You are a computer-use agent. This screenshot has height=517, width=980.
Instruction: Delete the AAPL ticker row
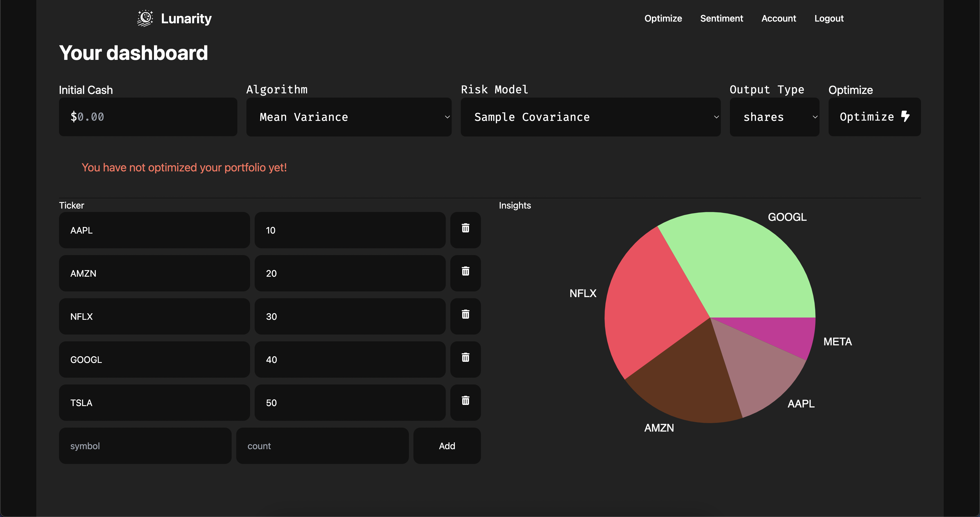click(x=465, y=229)
